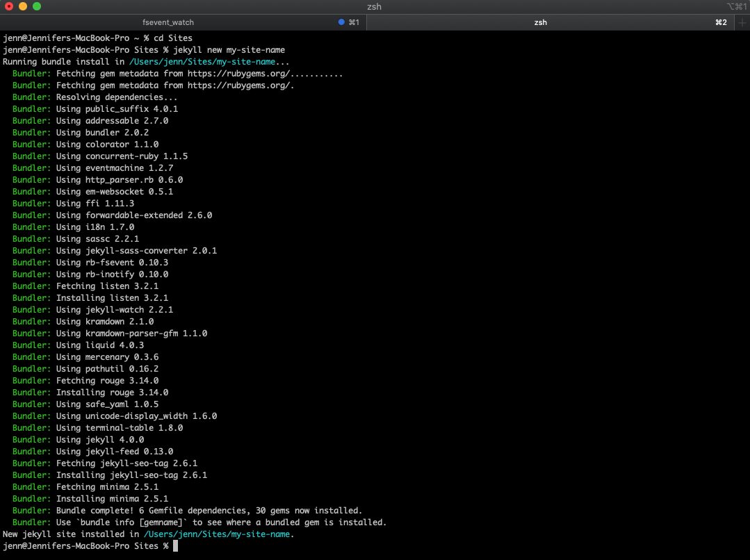Click 'Using forwardable-extended 2.6.0' line
Image resolution: width=750 pixels, height=560 pixels.
click(x=134, y=215)
